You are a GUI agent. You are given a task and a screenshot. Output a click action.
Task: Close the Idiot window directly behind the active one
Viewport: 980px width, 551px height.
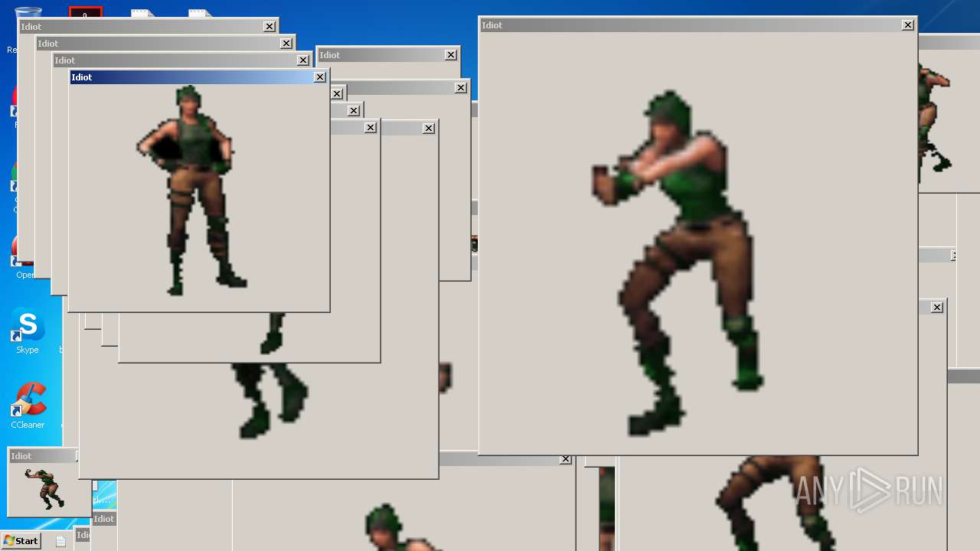303,60
